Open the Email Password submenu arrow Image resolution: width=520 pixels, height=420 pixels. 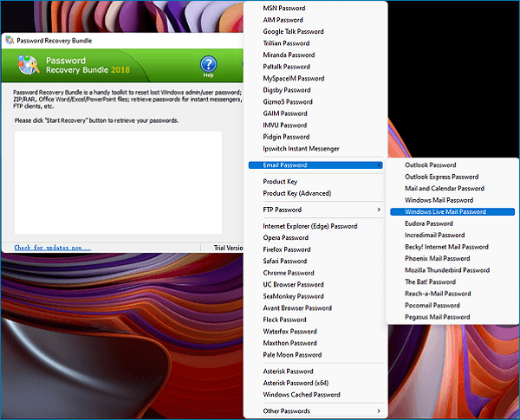click(379, 165)
